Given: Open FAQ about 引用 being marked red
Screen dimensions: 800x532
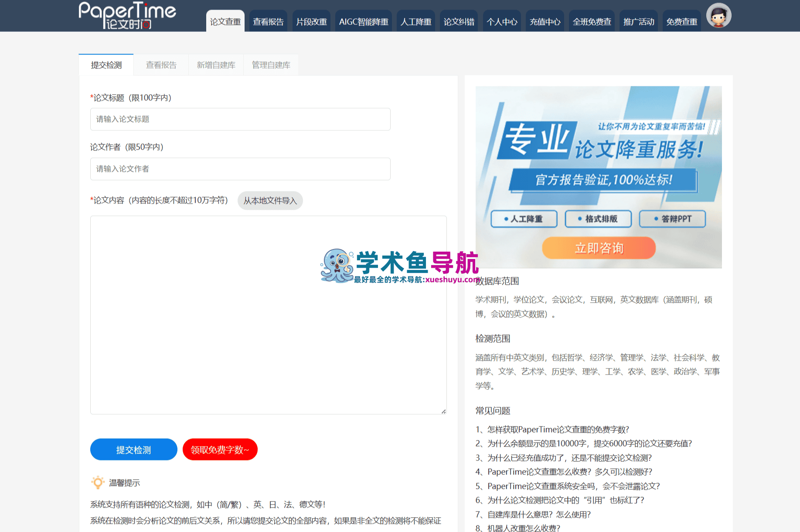Looking at the screenshot, I should tap(560, 500).
